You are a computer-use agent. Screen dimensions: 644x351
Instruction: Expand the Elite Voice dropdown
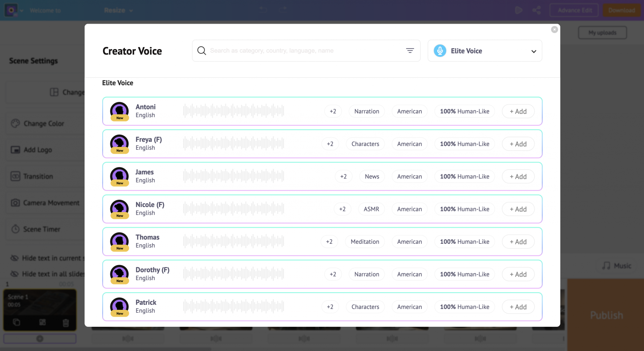click(534, 51)
